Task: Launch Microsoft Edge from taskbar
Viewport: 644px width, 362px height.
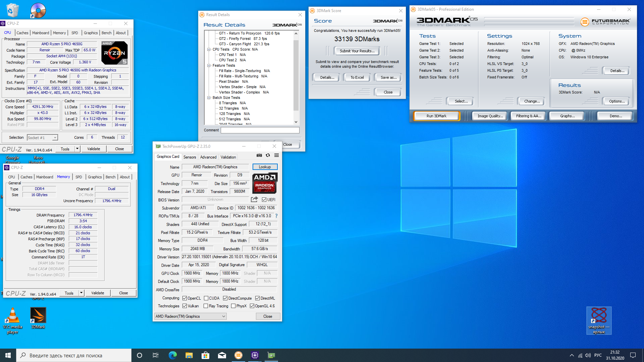Action: tap(172, 355)
